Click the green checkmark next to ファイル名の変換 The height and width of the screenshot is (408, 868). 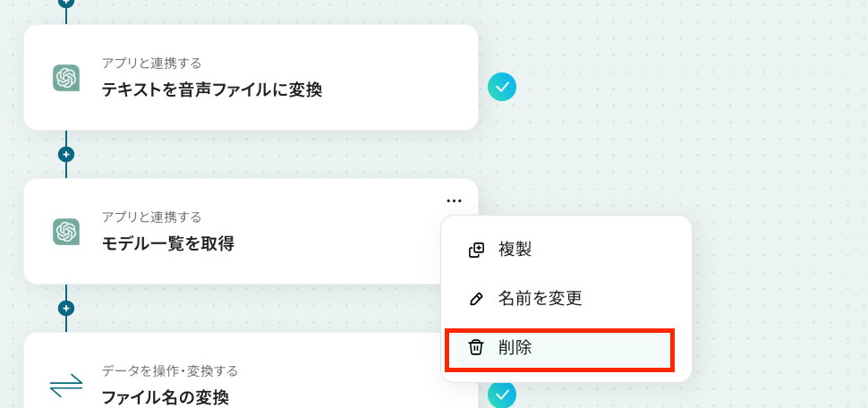tap(502, 394)
